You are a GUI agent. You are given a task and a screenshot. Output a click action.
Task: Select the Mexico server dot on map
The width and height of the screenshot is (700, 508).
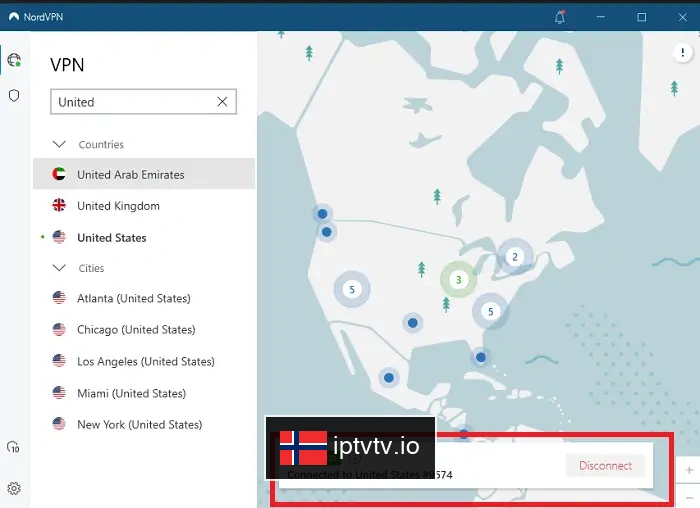pyautogui.click(x=389, y=378)
